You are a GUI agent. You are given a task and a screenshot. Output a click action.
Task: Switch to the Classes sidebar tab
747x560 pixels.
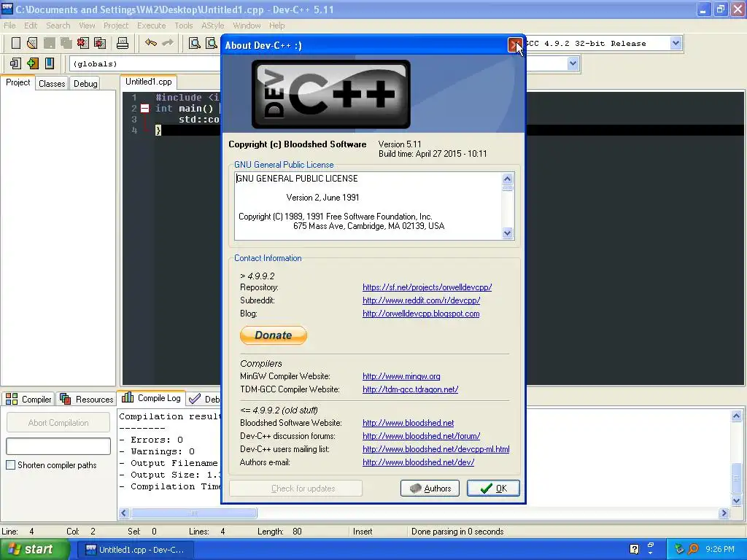tap(52, 84)
